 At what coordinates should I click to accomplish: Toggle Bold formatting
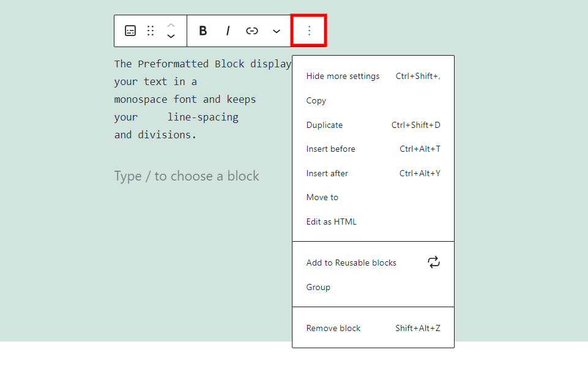click(x=203, y=31)
